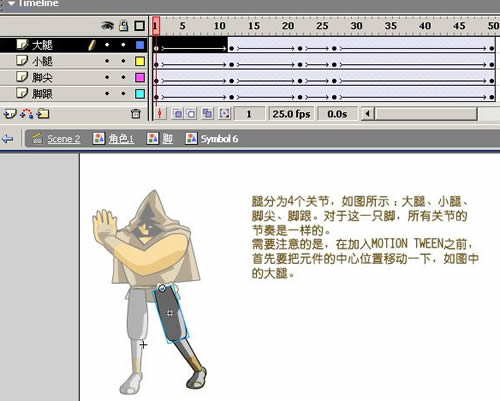Toggle the eye column header for all layers
The image size is (500, 401).
(107, 26)
